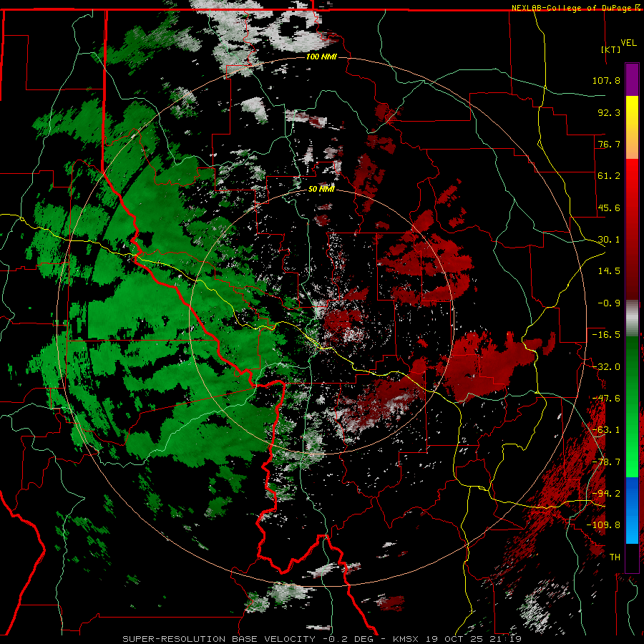The width and height of the screenshot is (644, 644).
Task: Click the -32.0 scale value
Action: pos(606,367)
